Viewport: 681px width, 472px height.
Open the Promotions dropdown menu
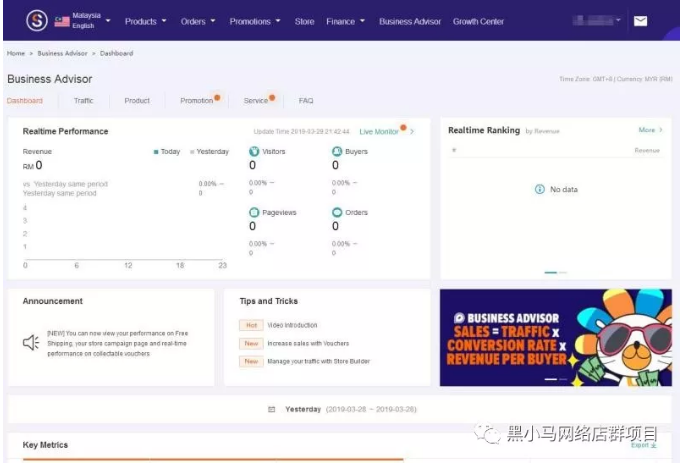[255, 21]
